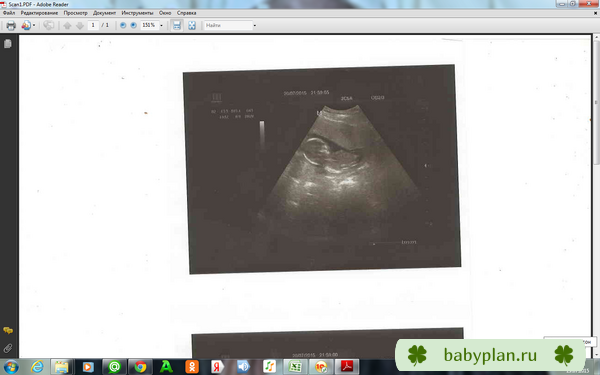Go to the next page arrow
The image size is (600, 375).
click(80, 26)
